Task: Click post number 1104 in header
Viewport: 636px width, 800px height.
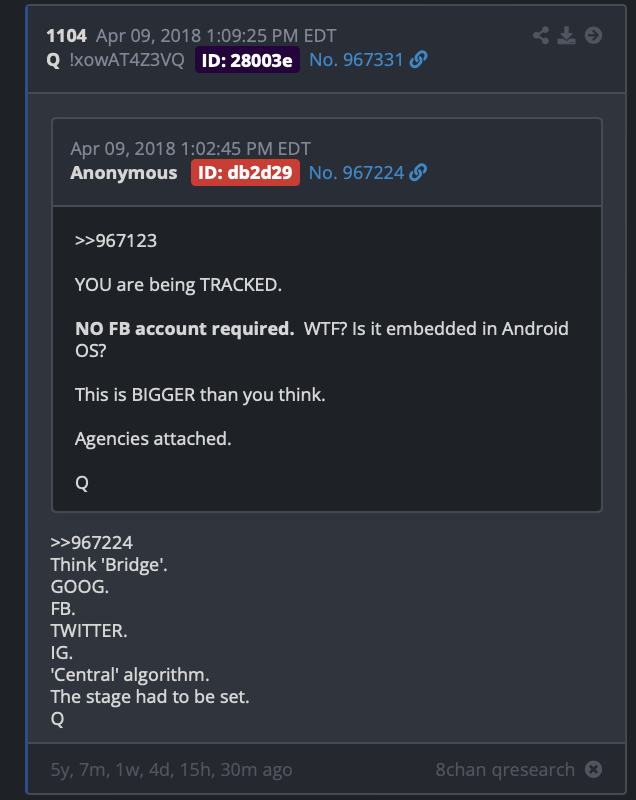Action: pyautogui.click(x=66, y=36)
